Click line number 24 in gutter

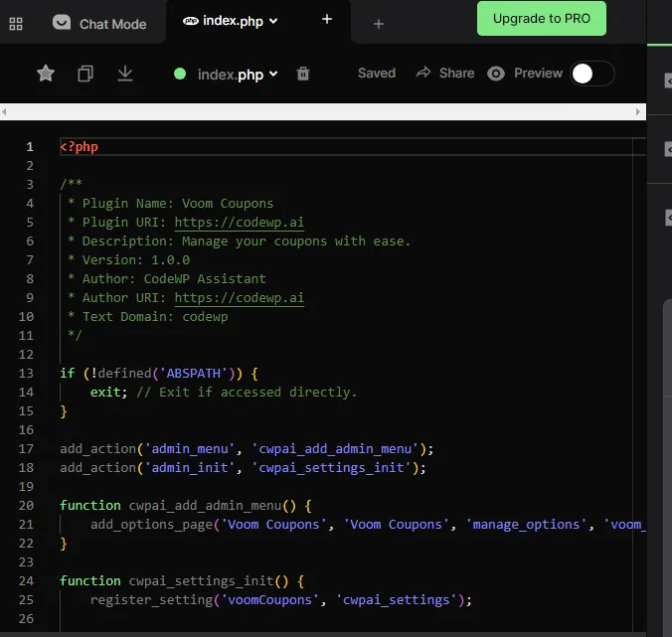pos(26,580)
